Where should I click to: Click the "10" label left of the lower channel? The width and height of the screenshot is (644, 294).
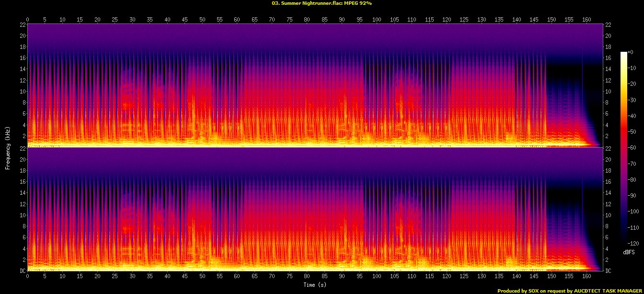(x=22, y=215)
